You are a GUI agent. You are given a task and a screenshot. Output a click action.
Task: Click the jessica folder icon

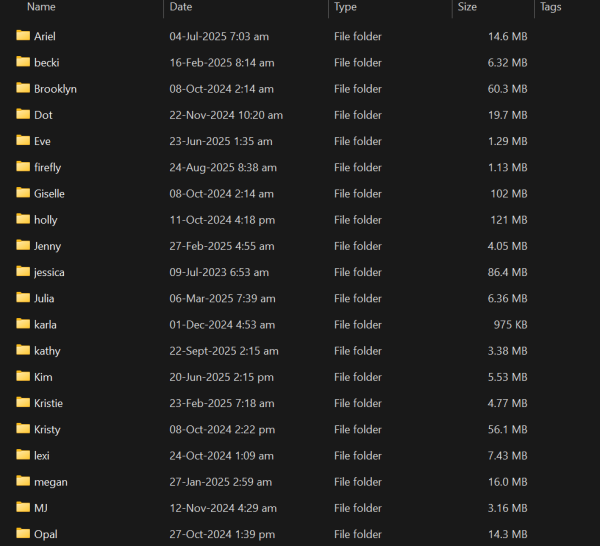click(x=24, y=272)
